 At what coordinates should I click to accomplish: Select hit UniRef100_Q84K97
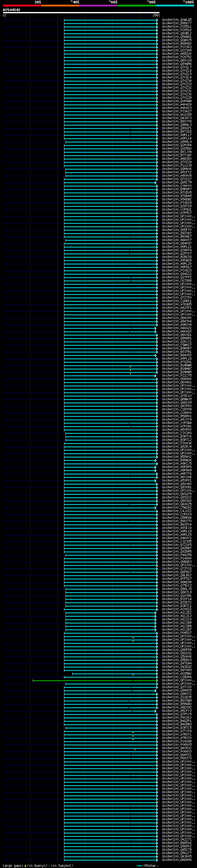(x=177, y=243)
